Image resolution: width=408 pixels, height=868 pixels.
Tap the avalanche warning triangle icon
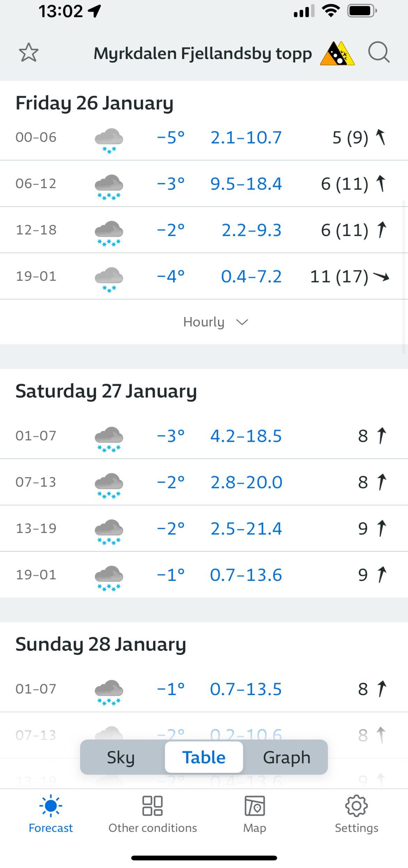(x=337, y=54)
